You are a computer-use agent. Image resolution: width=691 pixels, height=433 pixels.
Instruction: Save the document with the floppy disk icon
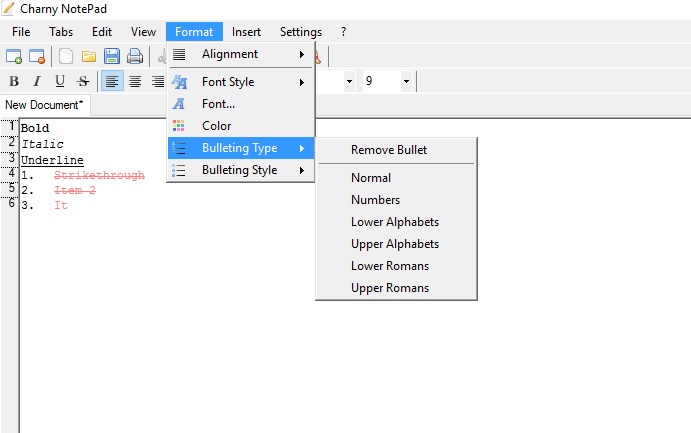coord(112,56)
